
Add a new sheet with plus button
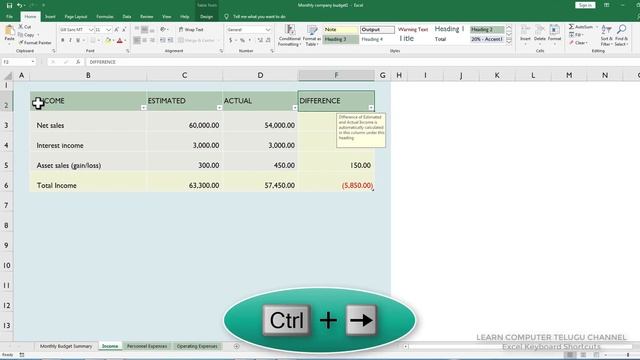[x=237, y=346]
